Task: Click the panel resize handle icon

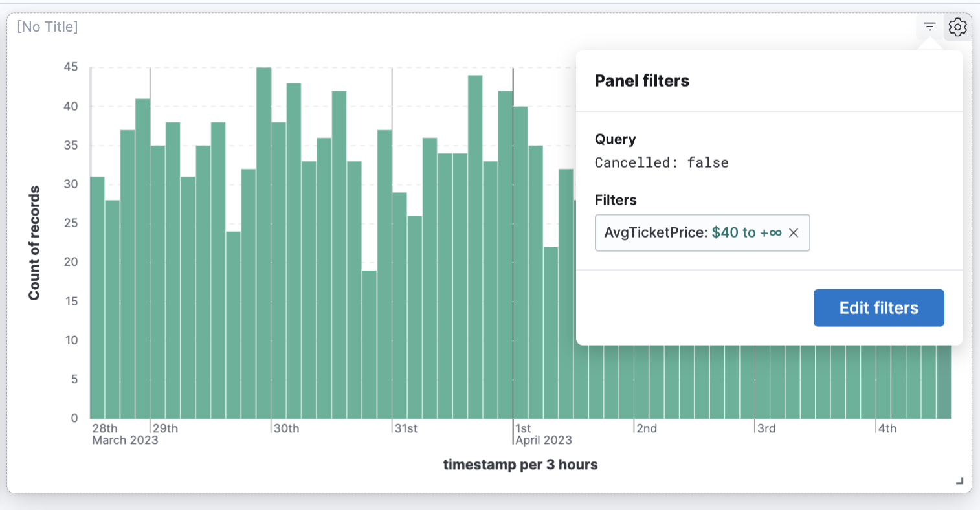Action: point(959,482)
